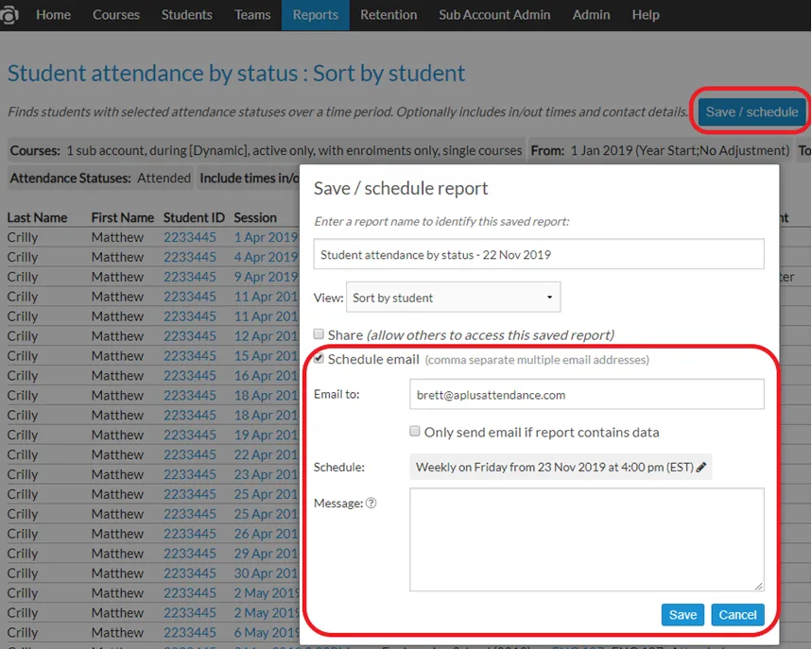Open the Message help question-mark icon
The width and height of the screenshot is (812, 649).
(x=371, y=504)
